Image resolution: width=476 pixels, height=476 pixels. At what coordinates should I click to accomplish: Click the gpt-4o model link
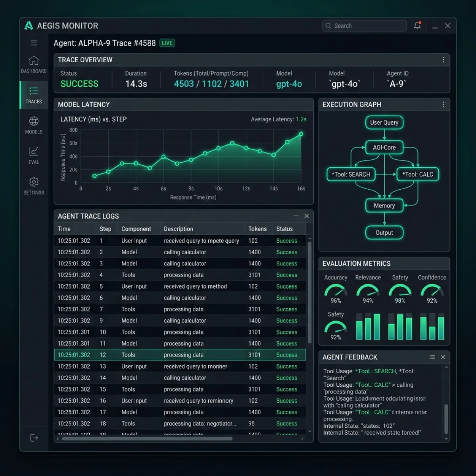point(289,84)
